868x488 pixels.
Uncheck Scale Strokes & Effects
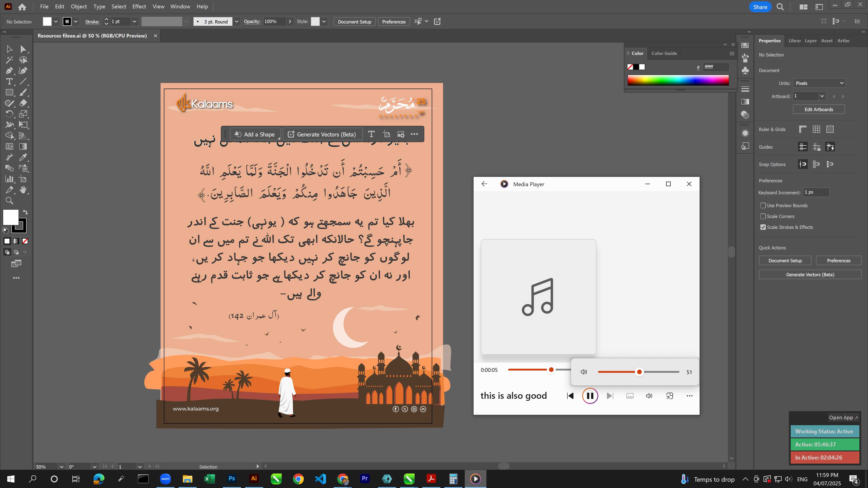pyautogui.click(x=763, y=227)
